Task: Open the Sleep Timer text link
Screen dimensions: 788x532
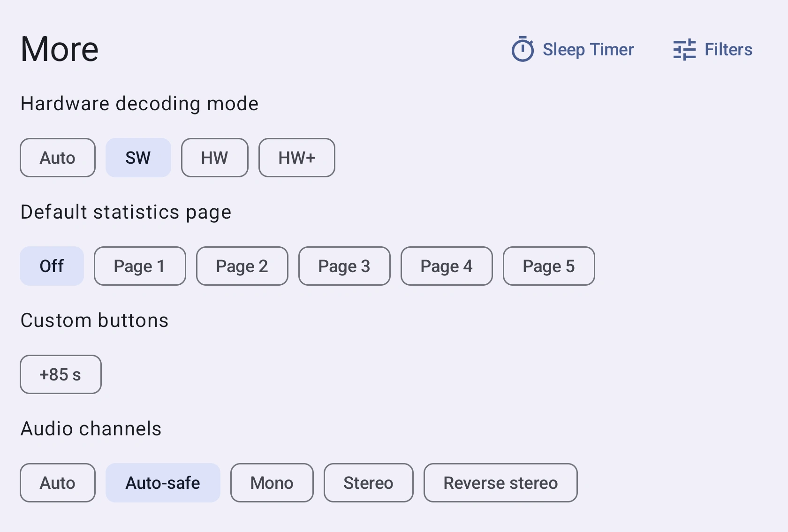Action: pyautogui.click(x=588, y=50)
